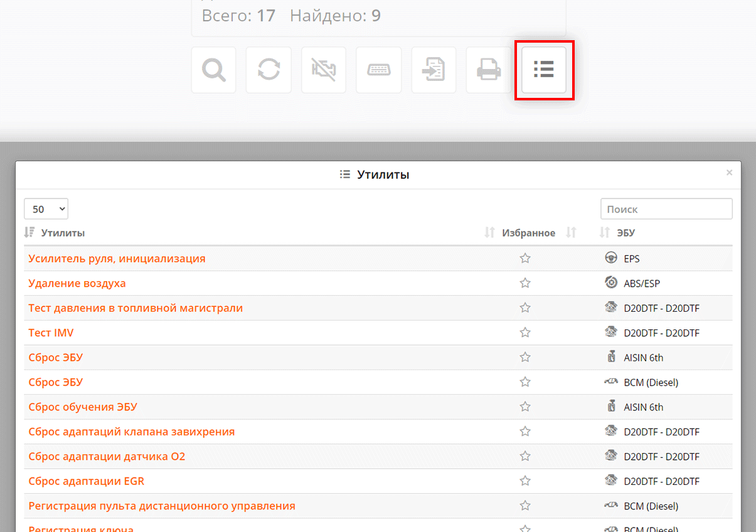Star the Тест IMV utility as favorite
Screen dimensions: 756x532
(525, 332)
